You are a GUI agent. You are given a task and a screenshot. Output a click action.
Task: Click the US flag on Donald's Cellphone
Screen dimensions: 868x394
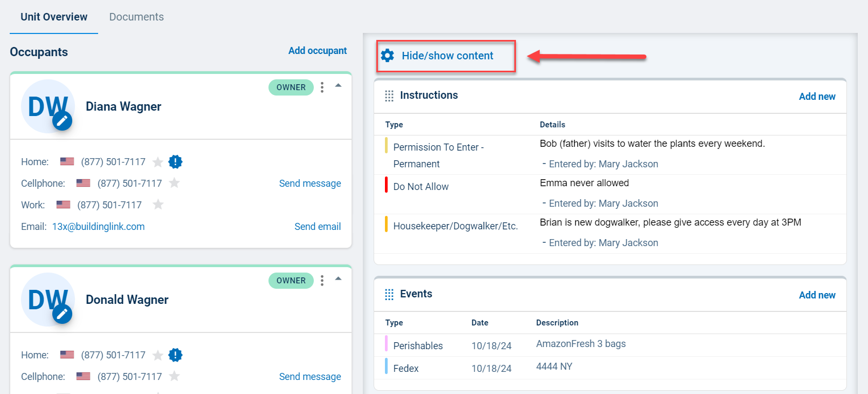tap(83, 376)
